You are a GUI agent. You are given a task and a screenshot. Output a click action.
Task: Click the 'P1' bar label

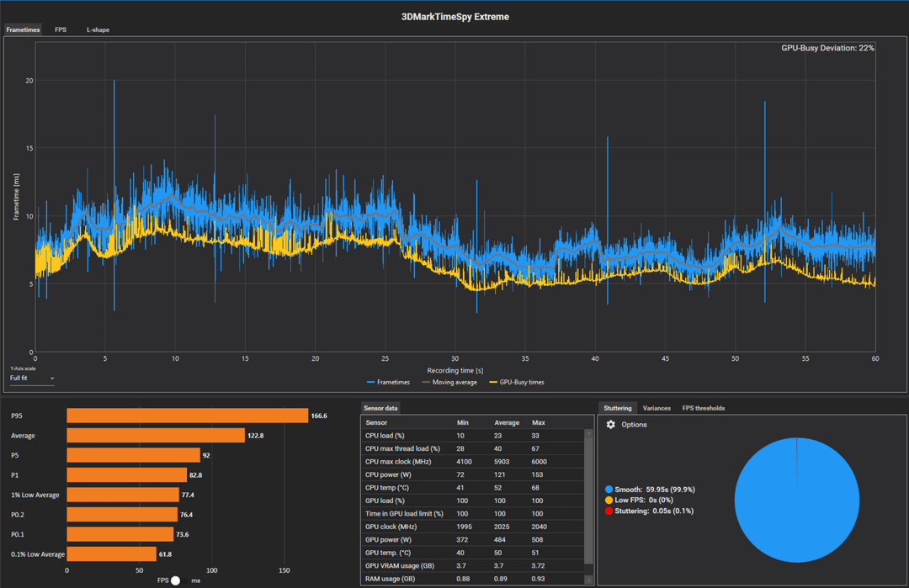point(14,475)
